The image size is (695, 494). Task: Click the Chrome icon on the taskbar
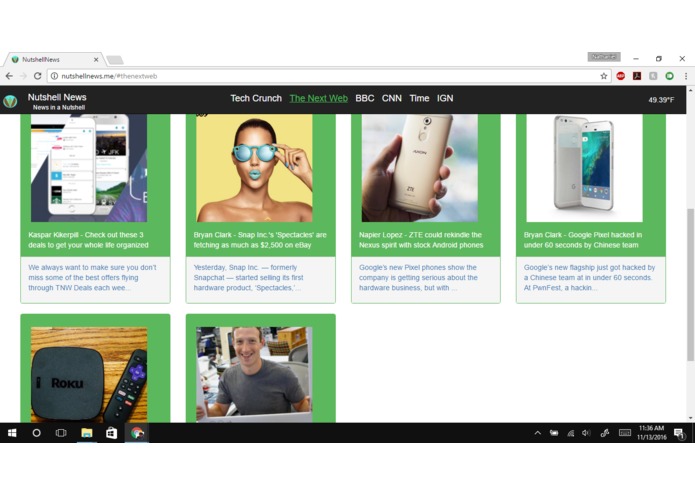tap(137, 433)
